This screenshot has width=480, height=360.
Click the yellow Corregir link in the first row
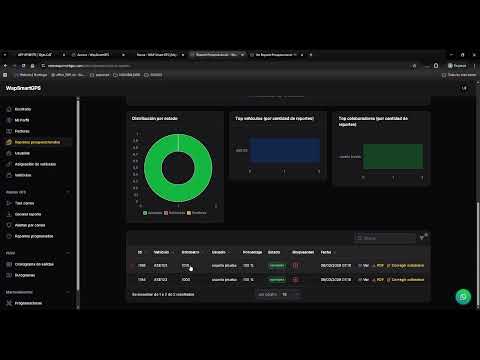pyautogui.click(x=405, y=265)
